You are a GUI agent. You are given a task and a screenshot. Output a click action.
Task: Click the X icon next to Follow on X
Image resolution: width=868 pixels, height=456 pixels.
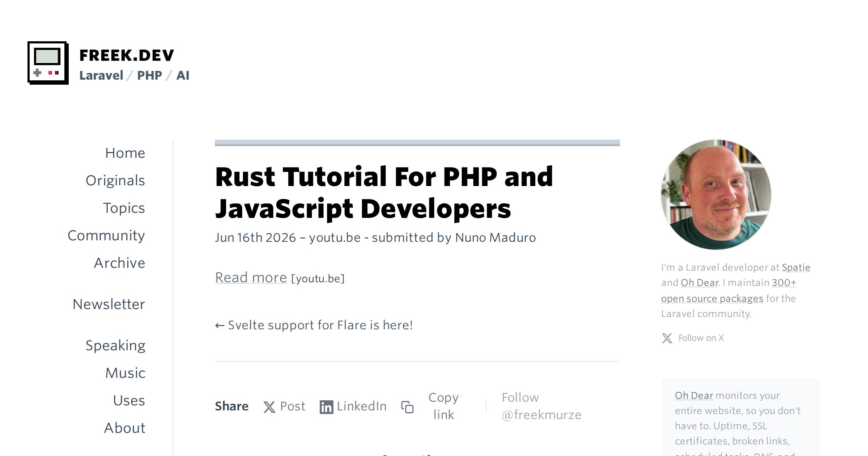click(x=667, y=338)
